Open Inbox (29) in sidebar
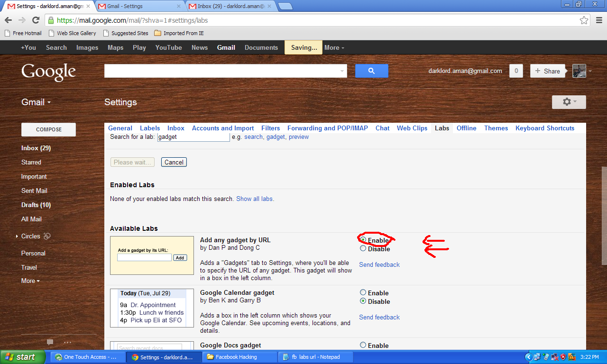This screenshot has width=607, height=364. (36, 148)
